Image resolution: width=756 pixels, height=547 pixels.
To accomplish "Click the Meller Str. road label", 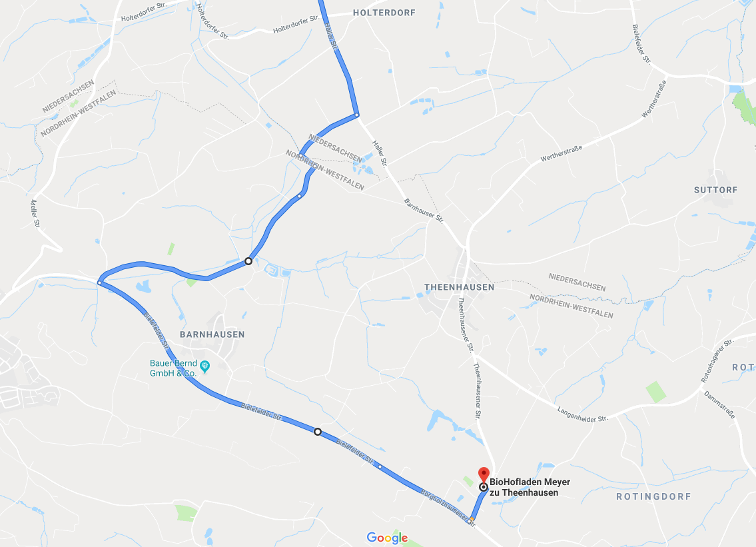I will 35,214.
